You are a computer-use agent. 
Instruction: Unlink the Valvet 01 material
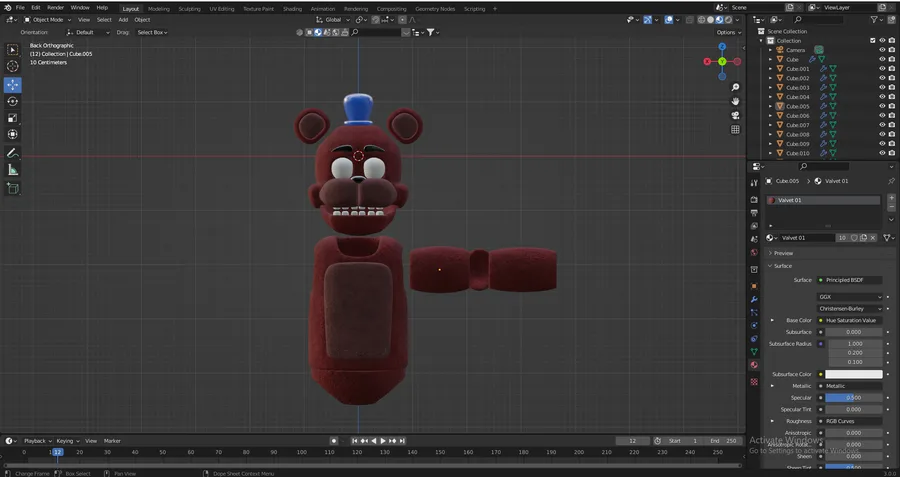click(873, 238)
